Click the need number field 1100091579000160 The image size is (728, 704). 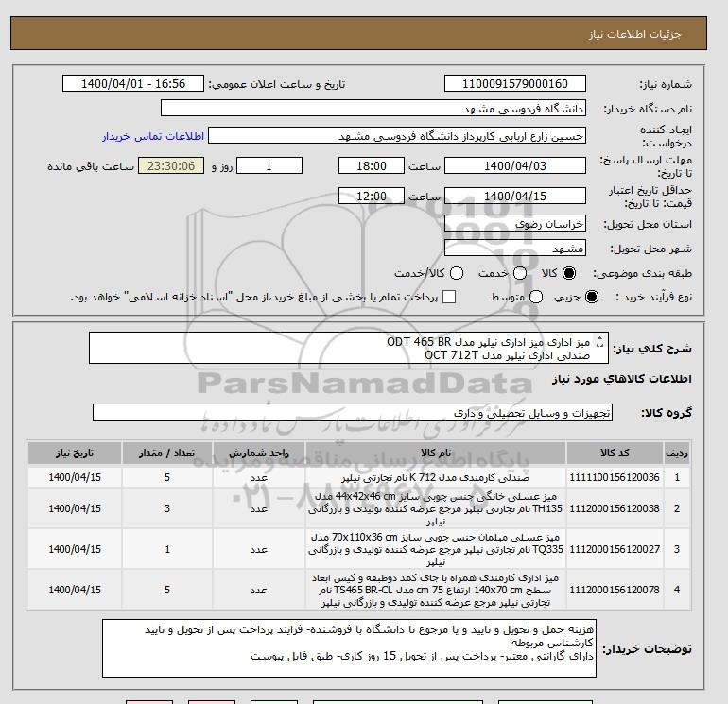[x=515, y=83]
